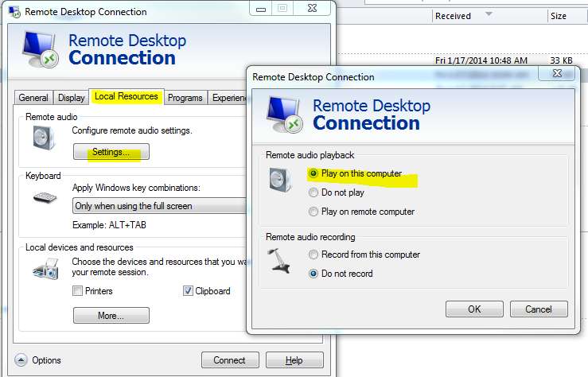
Task: Switch to the Display tab
Action: coord(72,98)
